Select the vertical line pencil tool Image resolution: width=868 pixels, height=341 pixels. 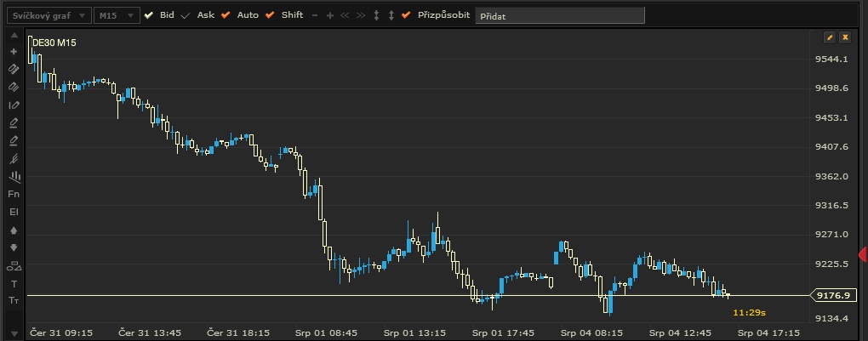pos(14,105)
